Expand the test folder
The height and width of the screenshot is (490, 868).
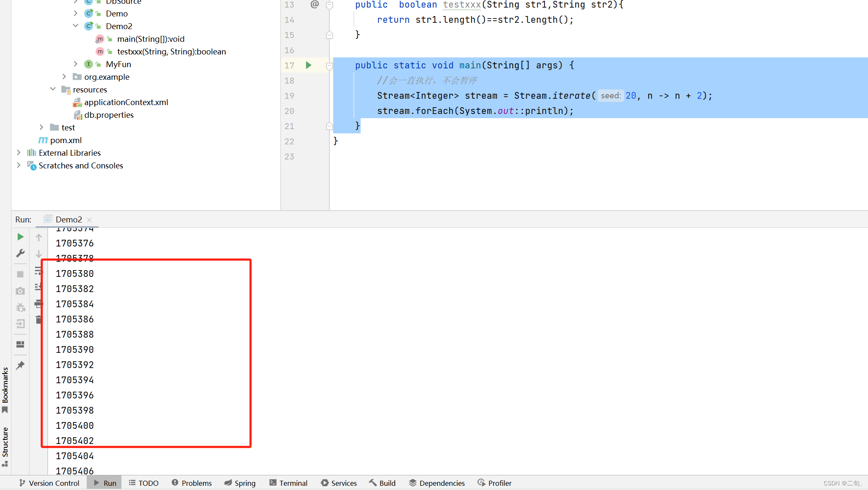41,127
